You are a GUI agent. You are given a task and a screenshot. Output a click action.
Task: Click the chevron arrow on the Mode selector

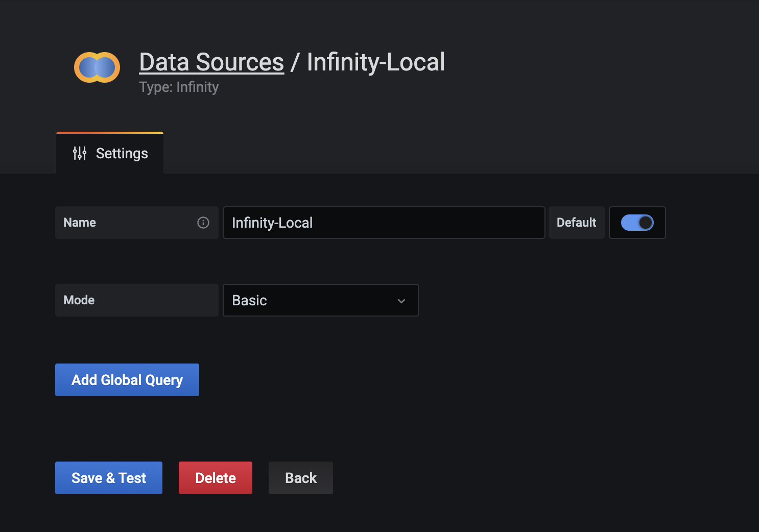pyautogui.click(x=401, y=301)
